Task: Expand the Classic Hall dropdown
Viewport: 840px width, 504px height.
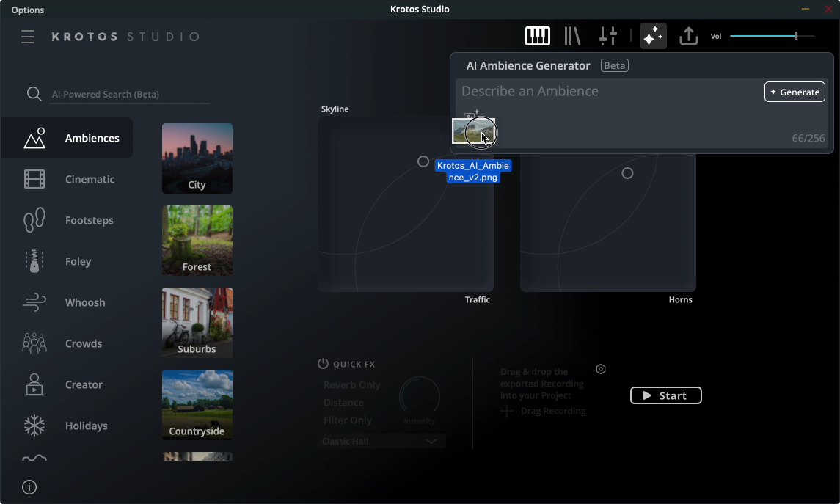Action: (382, 441)
